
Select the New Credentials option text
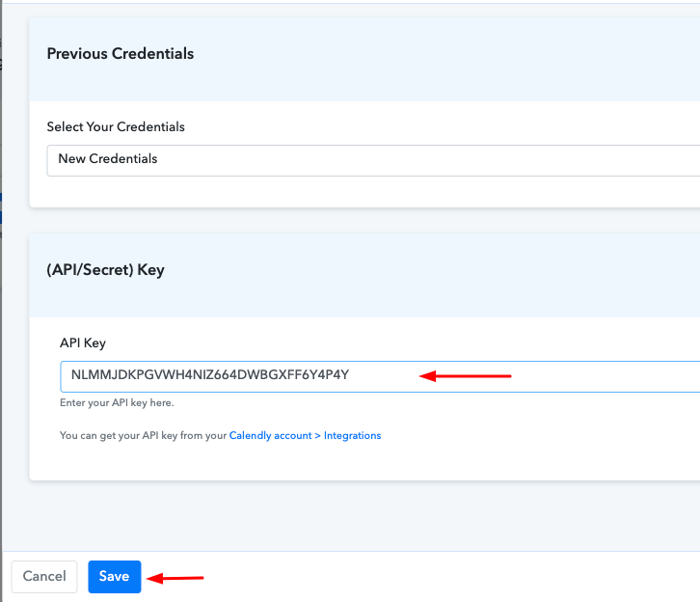(x=108, y=158)
